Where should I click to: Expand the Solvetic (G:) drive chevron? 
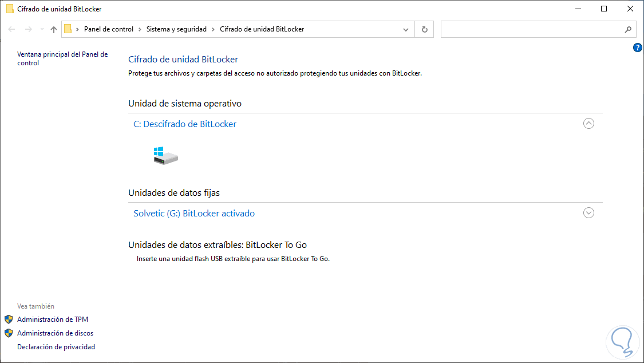point(588,213)
